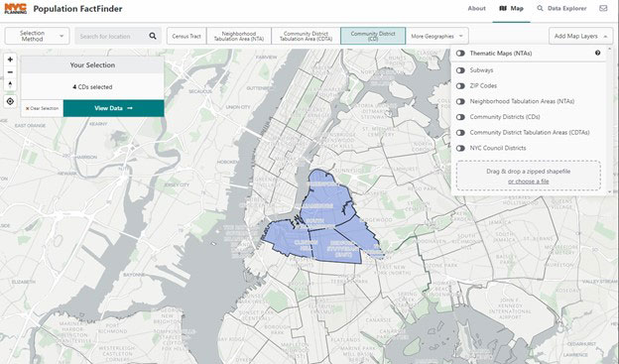Open the Selection Method dropdown
The width and height of the screenshot is (619, 364).
coord(37,36)
